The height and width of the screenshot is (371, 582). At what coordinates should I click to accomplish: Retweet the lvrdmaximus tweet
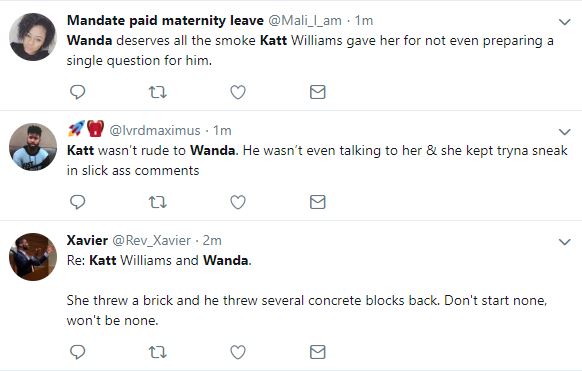tap(158, 202)
